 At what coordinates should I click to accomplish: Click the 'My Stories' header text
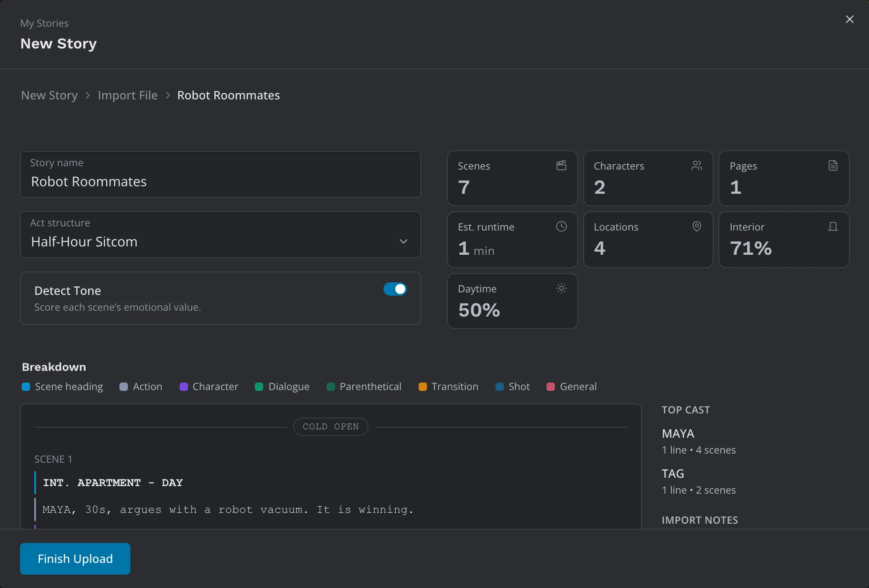[44, 23]
